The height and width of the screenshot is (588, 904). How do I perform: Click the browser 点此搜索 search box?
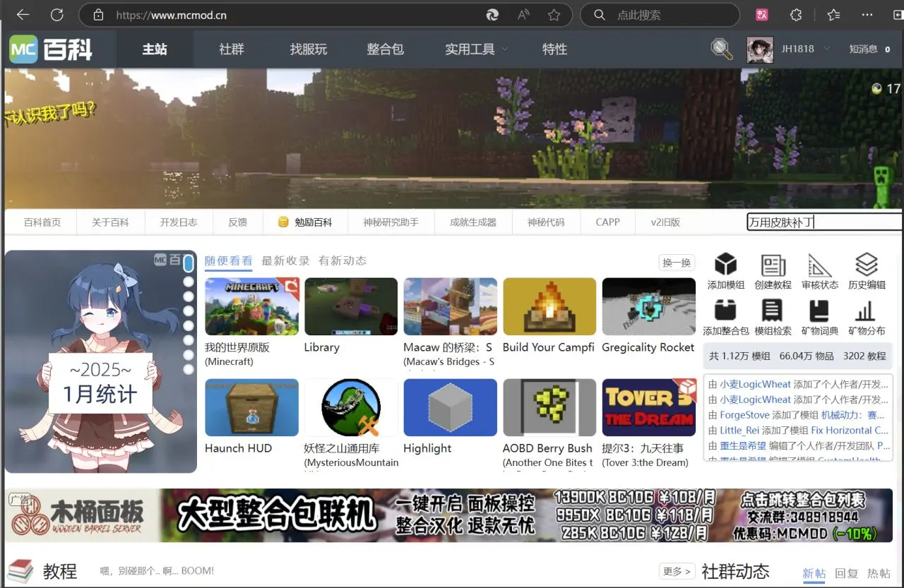click(660, 15)
